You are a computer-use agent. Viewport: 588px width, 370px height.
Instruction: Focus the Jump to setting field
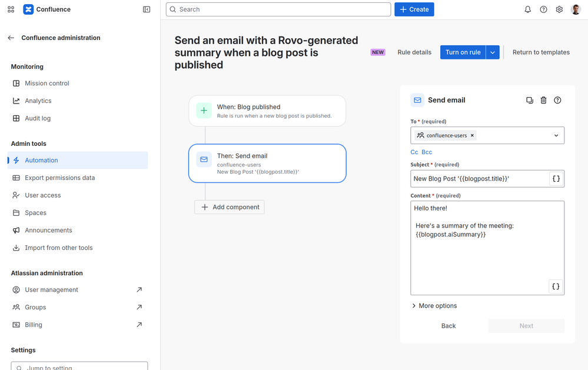79,366
